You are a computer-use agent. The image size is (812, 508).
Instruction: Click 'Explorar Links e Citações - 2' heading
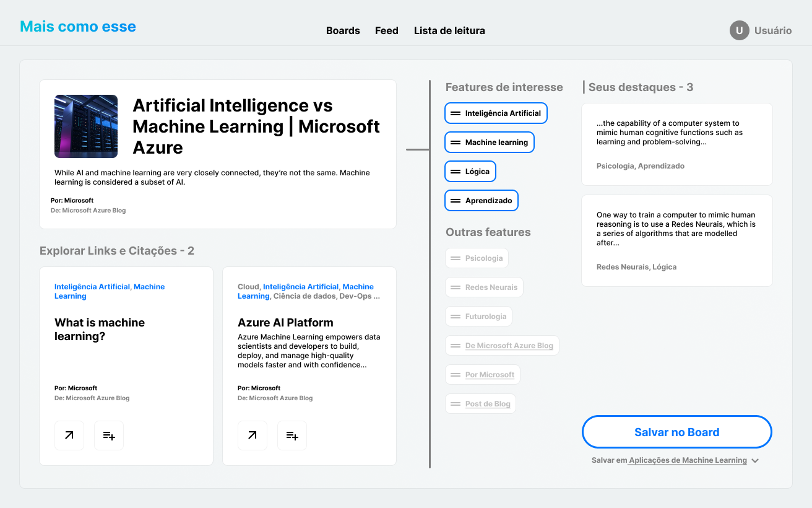[117, 251]
